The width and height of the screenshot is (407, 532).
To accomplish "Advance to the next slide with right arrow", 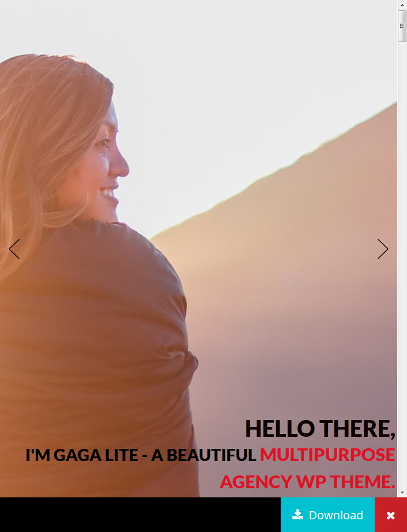I will 383,249.
